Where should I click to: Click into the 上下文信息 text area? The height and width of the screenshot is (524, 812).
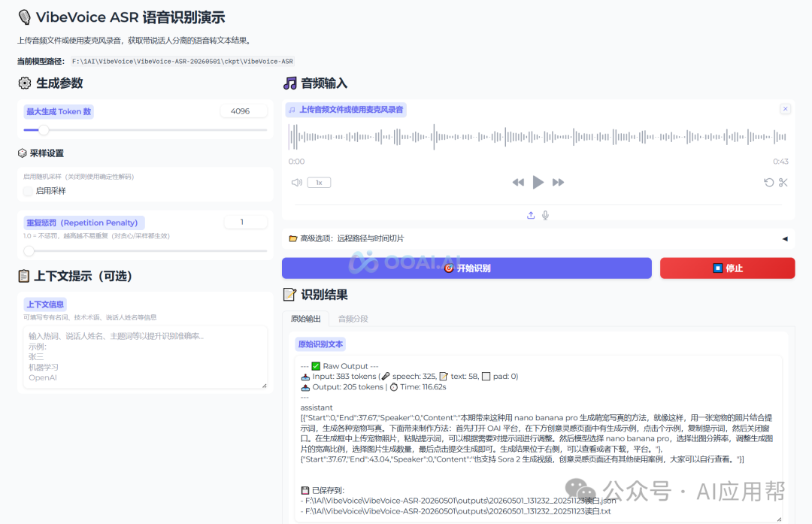tap(145, 357)
